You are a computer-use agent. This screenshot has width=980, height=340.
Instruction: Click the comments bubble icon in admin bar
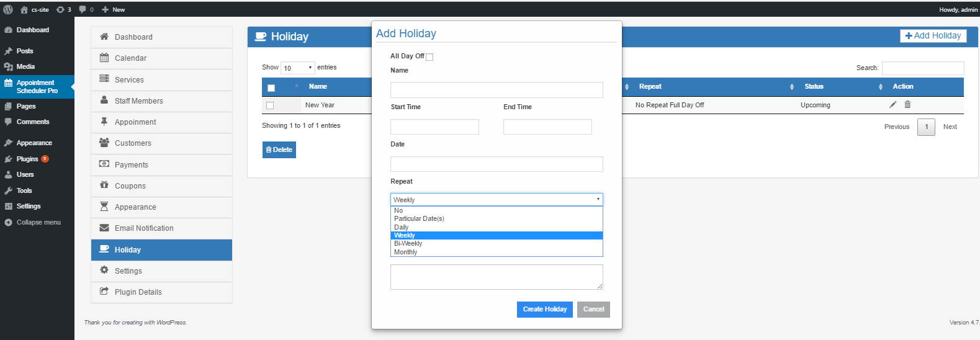[83, 9]
